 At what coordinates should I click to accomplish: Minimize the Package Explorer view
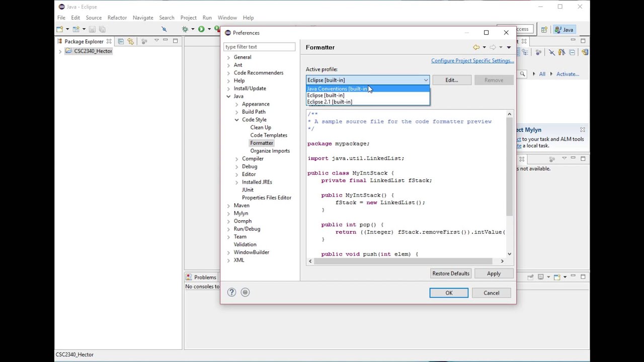(165, 41)
